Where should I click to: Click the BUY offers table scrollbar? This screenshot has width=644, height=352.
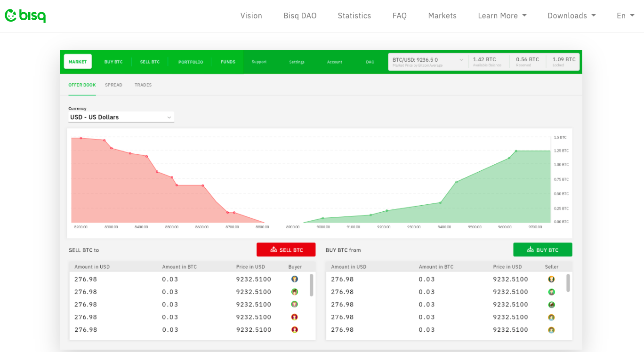click(x=568, y=283)
